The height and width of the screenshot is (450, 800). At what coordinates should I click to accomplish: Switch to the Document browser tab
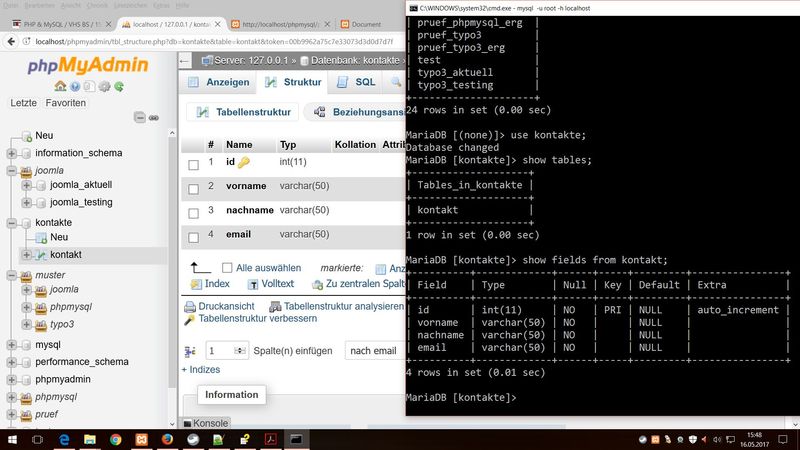pos(366,24)
